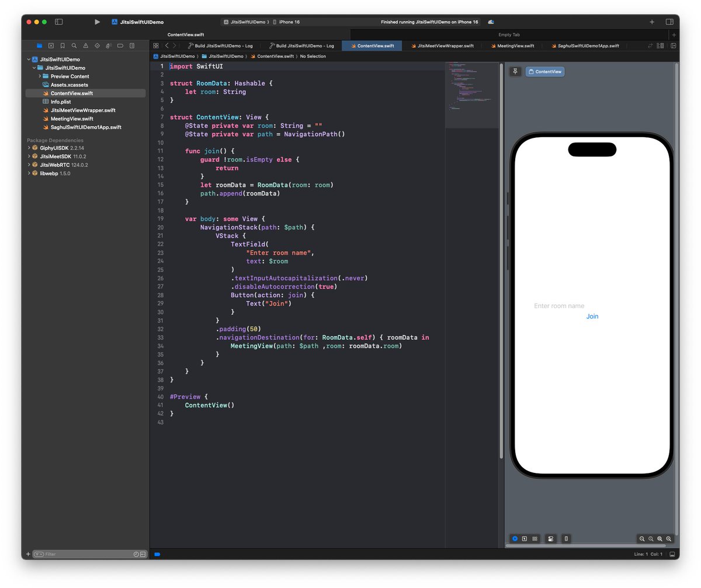Tap the Join button in preview

pos(592,316)
